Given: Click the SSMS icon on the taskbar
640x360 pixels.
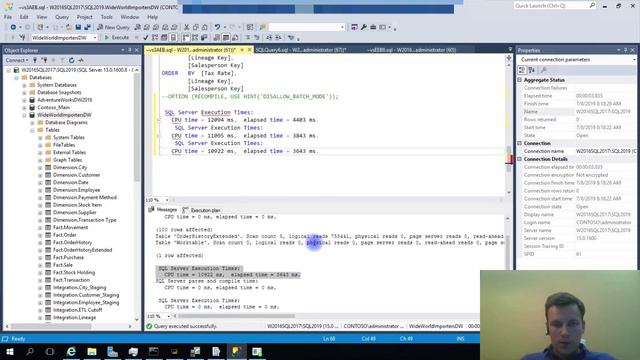Looking at the screenshot, I should [236, 351].
